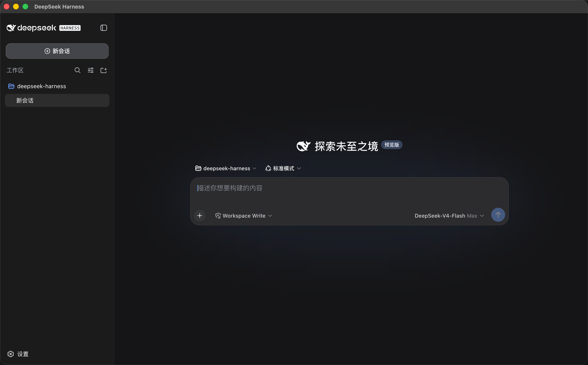Open workspace filter settings sliders icon

point(90,70)
